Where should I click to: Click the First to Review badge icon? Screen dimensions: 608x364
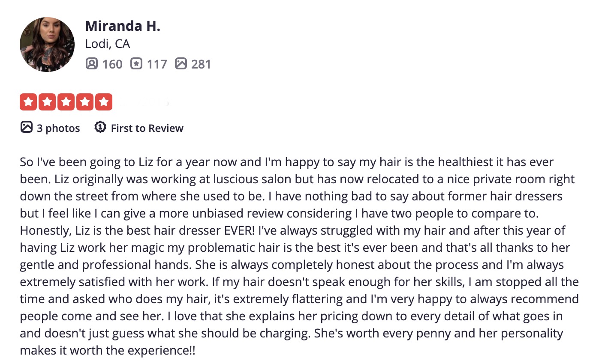pyautogui.click(x=100, y=127)
